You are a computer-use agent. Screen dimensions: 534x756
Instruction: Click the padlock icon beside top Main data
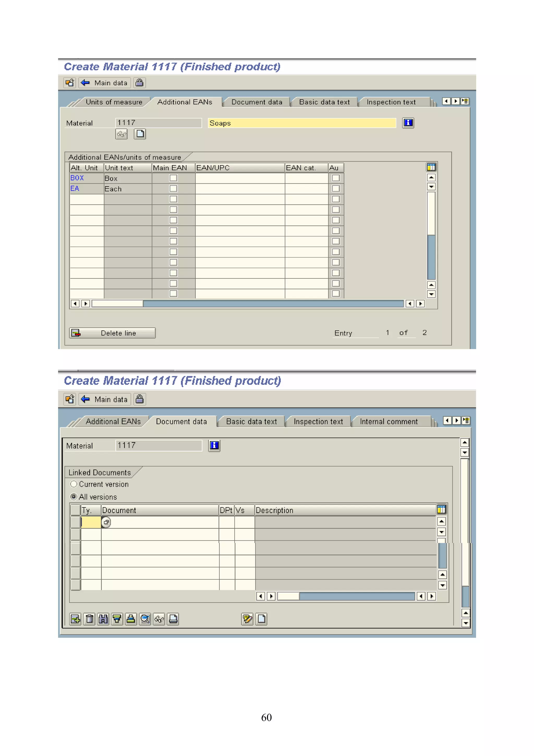tap(139, 83)
